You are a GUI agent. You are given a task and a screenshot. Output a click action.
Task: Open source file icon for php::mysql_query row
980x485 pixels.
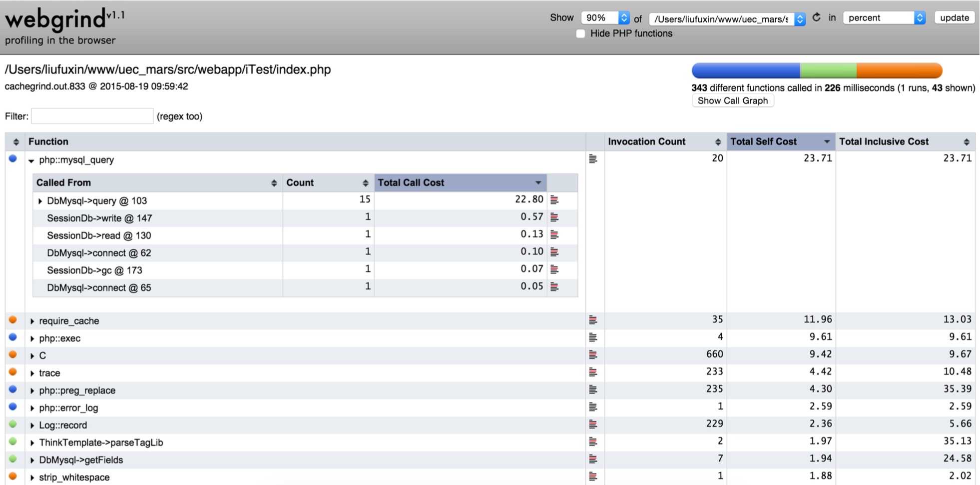(x=593, y=158)
